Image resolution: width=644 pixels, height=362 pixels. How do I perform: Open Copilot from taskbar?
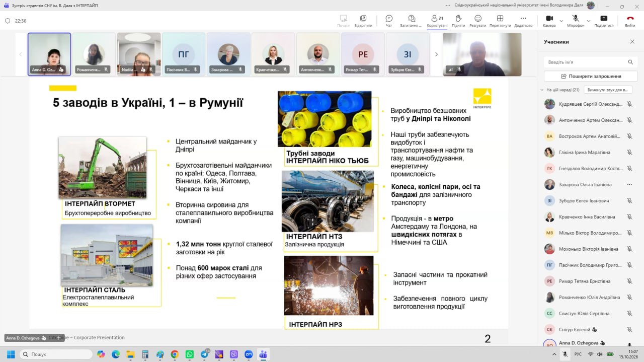[101, 354]
